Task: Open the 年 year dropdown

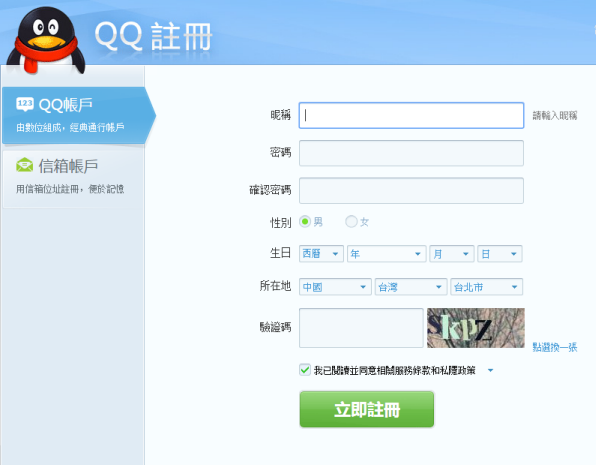Action: click(387, 254)
